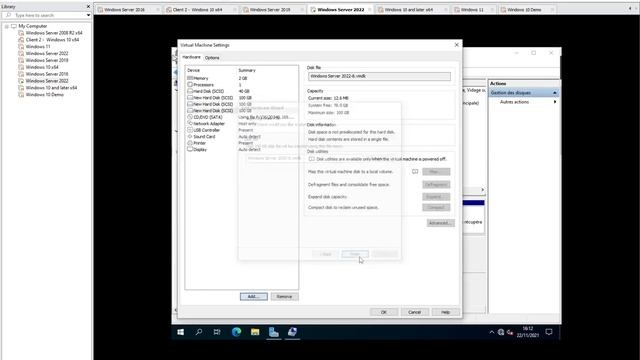Click the Device column header
Image resolution: width=640 pixels, height=360 pixels.
coord(193,71)
